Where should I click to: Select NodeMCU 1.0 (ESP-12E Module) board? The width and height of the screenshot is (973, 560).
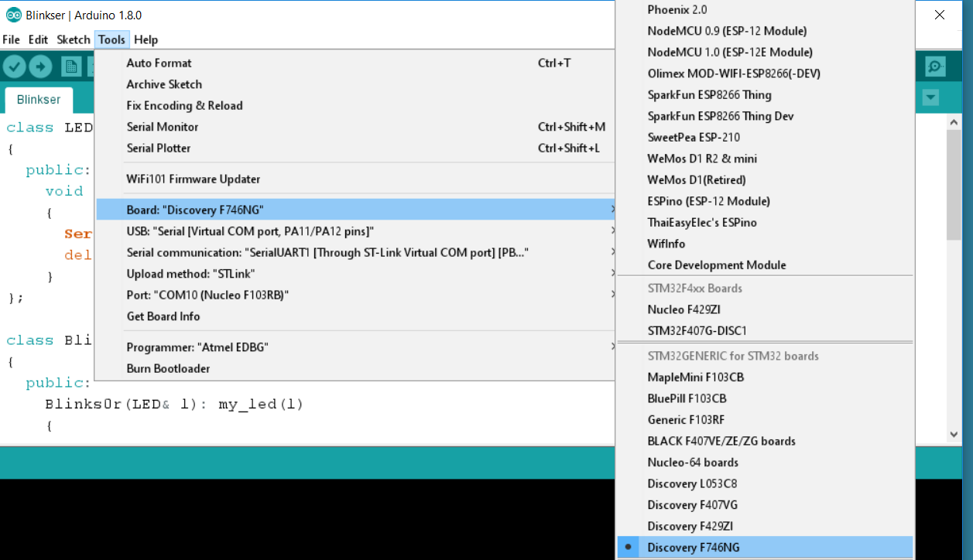pos(765,52)
